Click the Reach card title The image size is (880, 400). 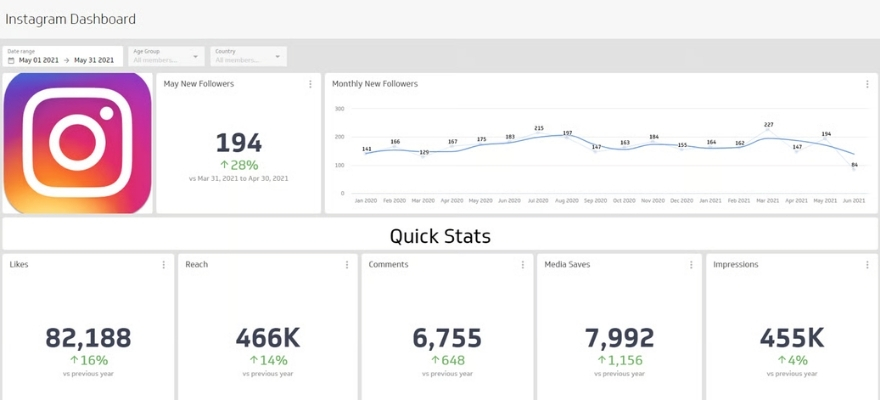coord(196,264)
